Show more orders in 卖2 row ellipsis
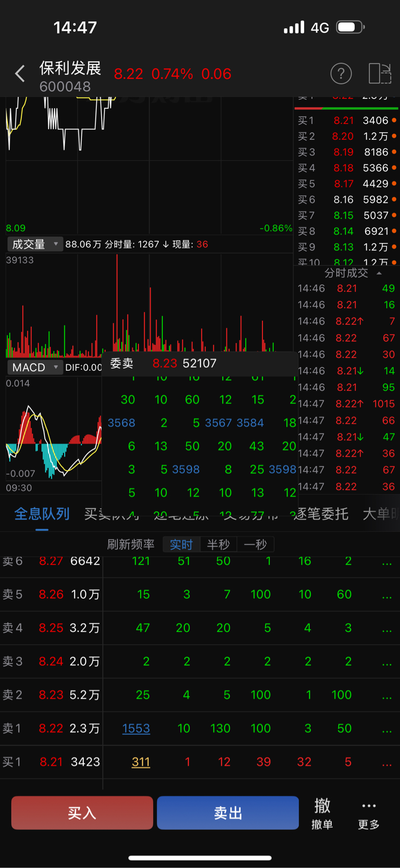This screenshot has height=868, width=400. coord(386,697)
